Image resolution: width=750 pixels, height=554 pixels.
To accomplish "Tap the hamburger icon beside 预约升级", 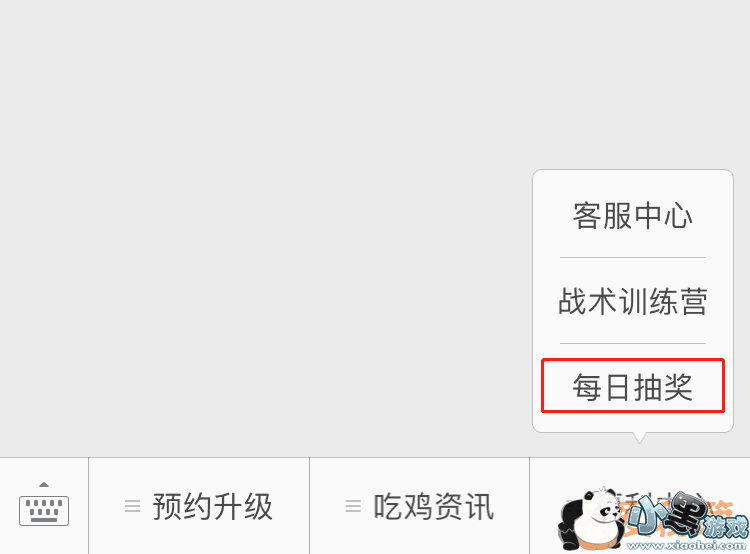I will point(132,506).
